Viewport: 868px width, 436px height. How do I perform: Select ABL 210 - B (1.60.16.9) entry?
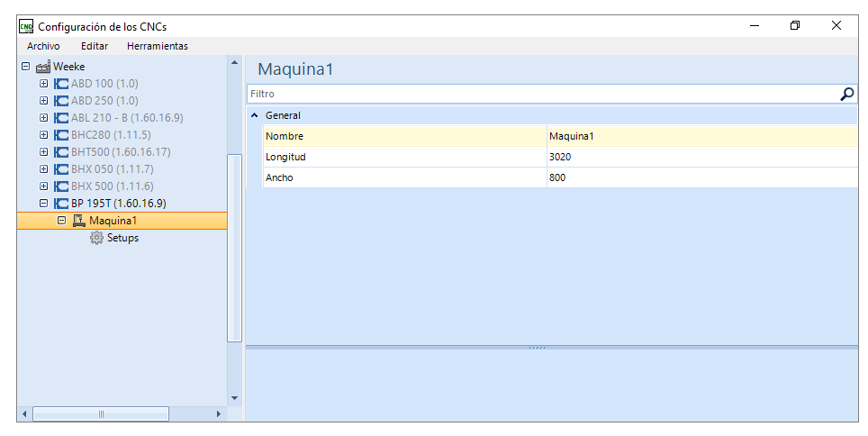click(127, 118)
